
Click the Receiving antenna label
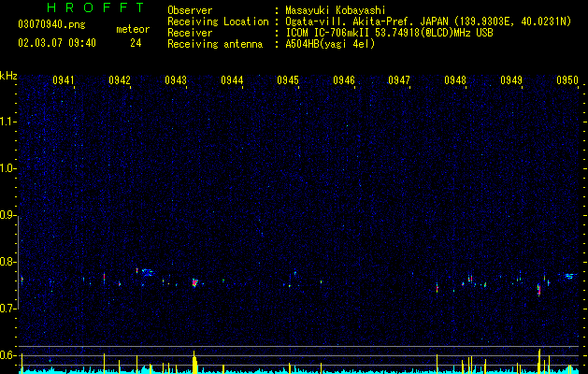tap(215, 44)
